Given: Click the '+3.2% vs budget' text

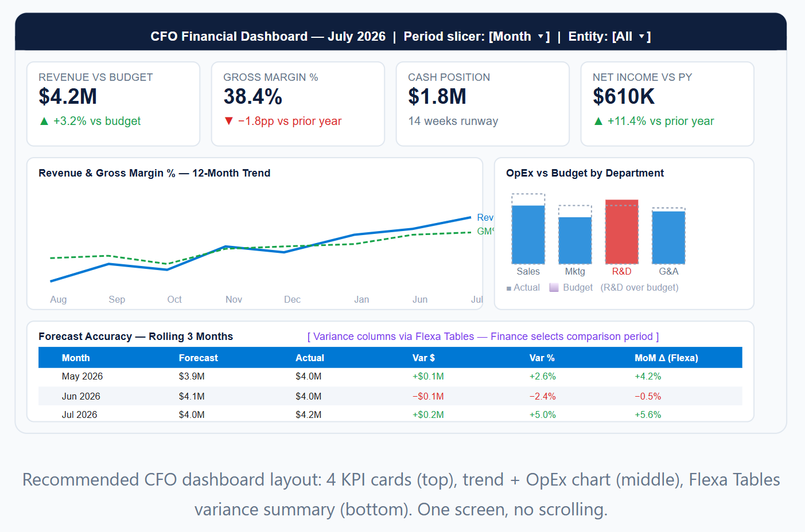Looking at the screenshot, I should [97, 121].
